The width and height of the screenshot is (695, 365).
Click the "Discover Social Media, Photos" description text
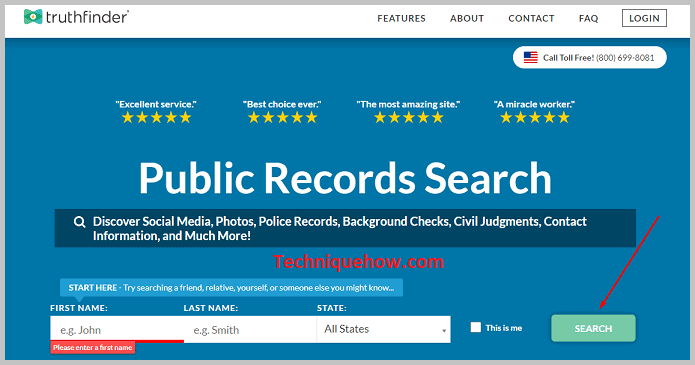(340, 228)
